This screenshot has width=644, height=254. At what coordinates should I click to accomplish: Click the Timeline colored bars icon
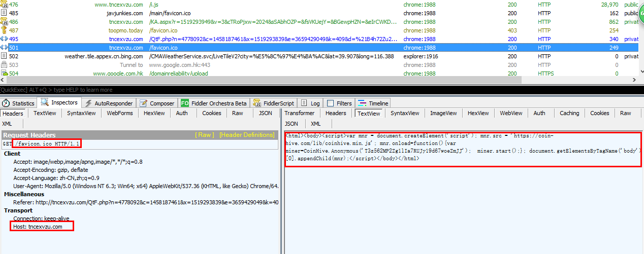click(363, 103)
